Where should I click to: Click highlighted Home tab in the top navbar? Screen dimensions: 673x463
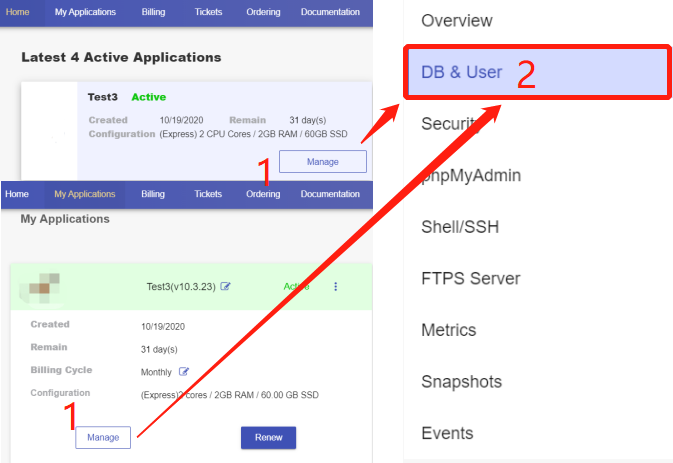[18, 12]
